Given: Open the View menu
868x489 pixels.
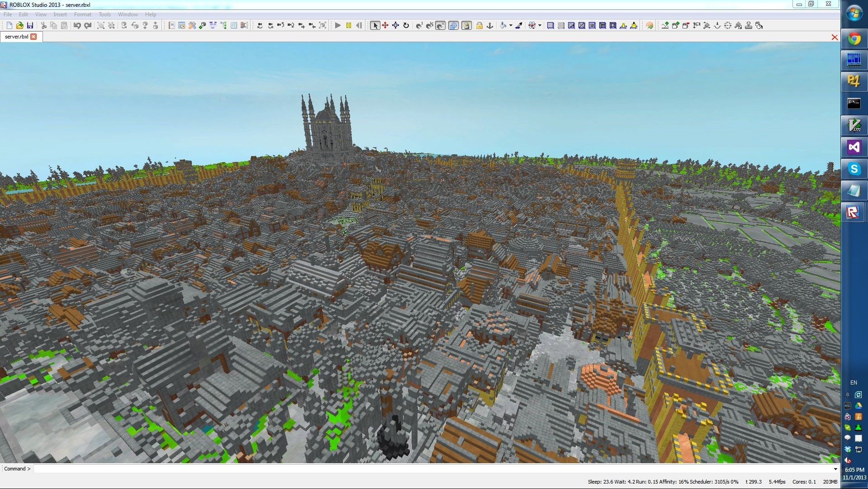Looking at the screenshot, I should [41, 14].
